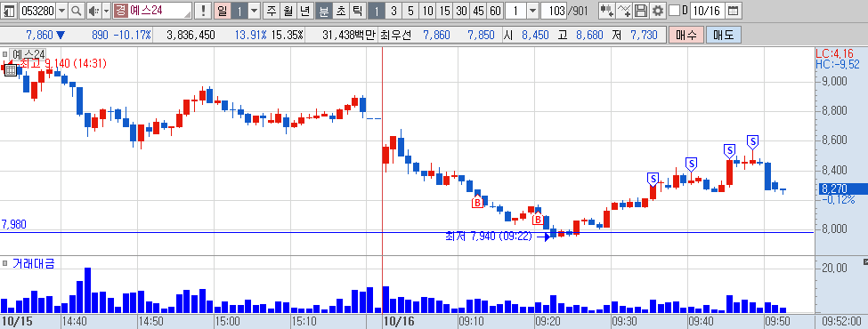Expand the daily interval dropdown after 일 1

click(254, 10)
